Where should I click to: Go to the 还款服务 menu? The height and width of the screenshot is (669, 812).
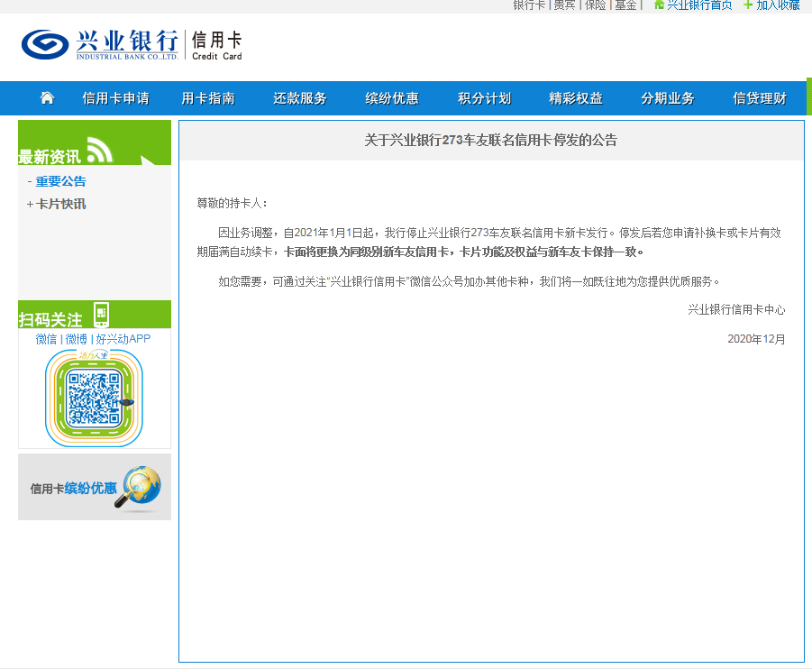point(300,98)
